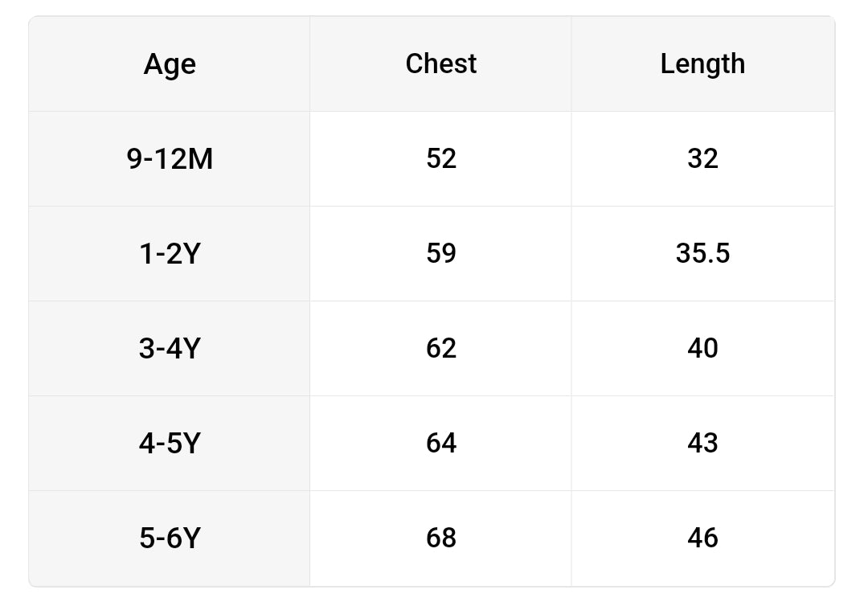868x602 pixels.
Task: Click length value 46 for 5-6Y
Action: tap(702, 538)
